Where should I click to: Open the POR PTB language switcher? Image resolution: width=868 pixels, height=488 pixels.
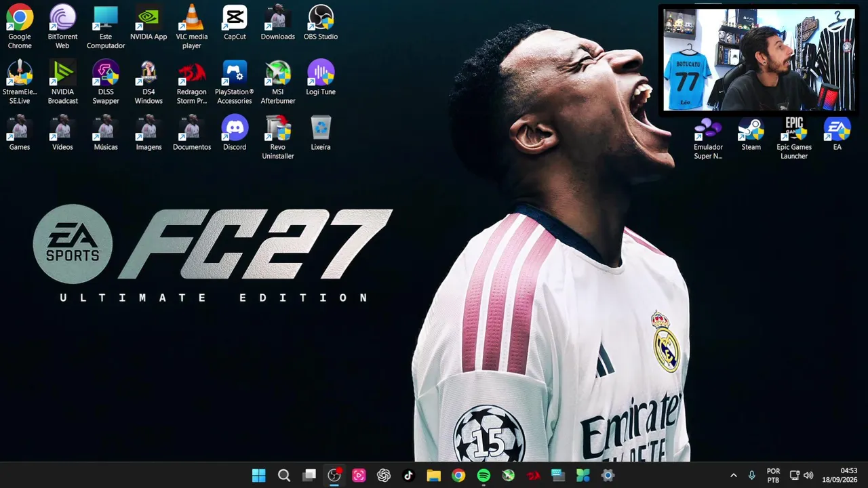tap(773, 476)
